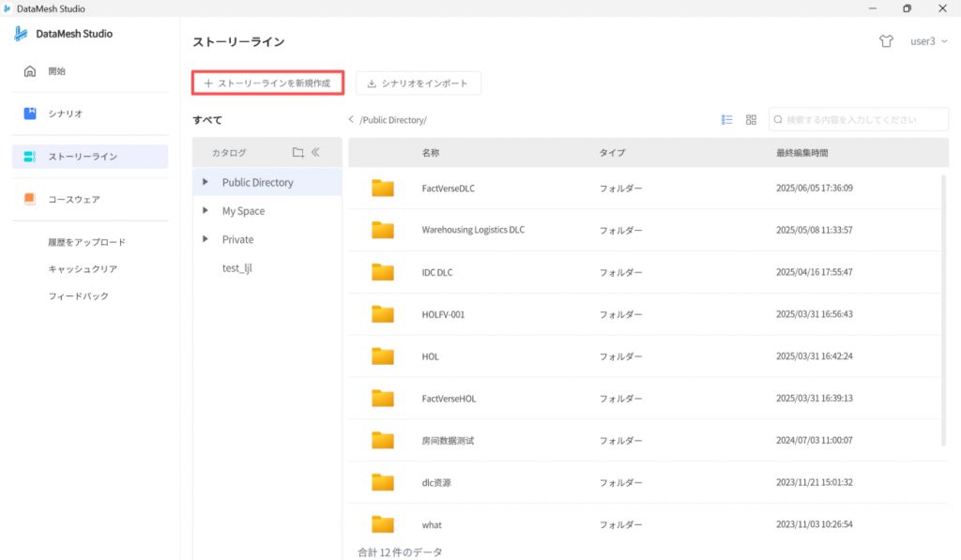The width and height of the screenshot is (961, 560).
Task: Click the back chevron beside /Public Directory/
Action: click(351, 120)
